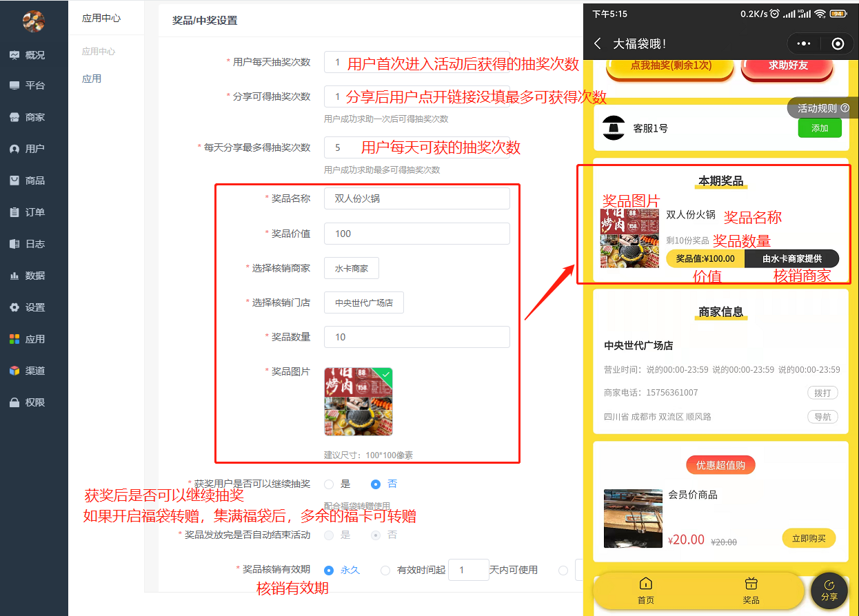Screen dimensions: 859x616
Task: Select 是 for 获奖用户是否可以继续抽奖
Action: [x=329, y=484]
